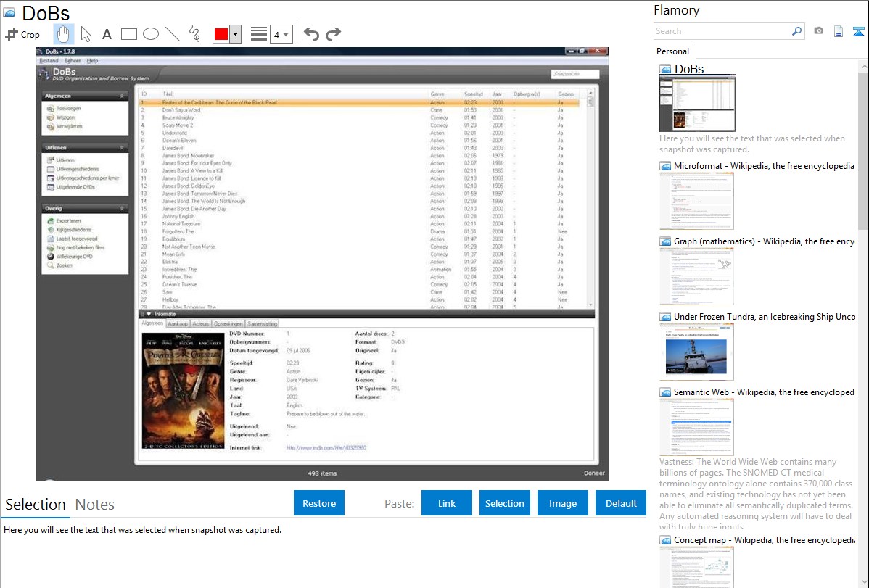Paste as Image
Screen dimensions: 869x588
pos(562,503)
